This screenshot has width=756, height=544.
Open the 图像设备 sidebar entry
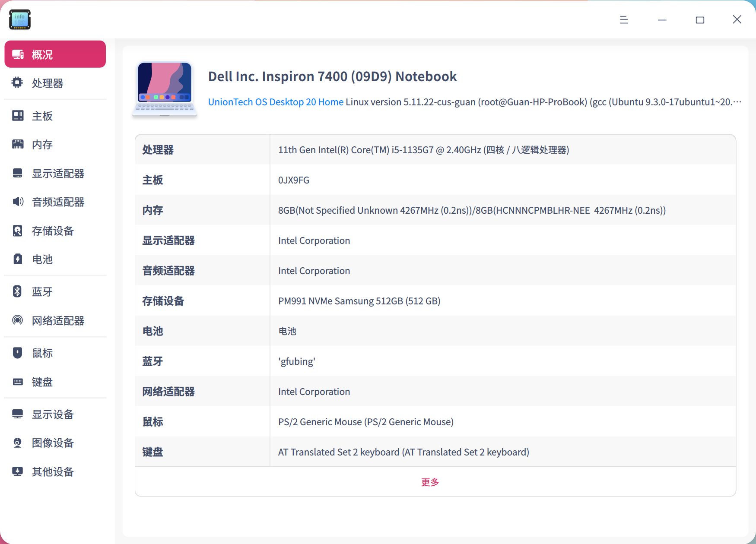coord(55,443)
